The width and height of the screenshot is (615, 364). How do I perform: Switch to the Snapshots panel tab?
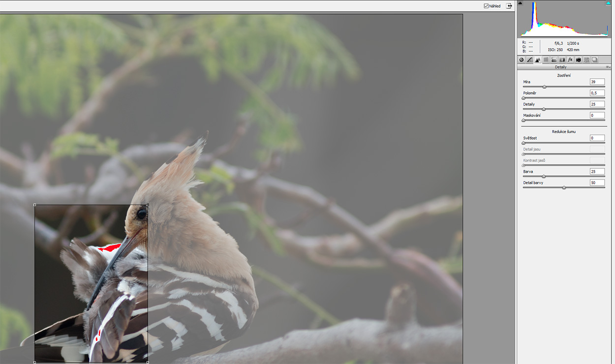595,60
